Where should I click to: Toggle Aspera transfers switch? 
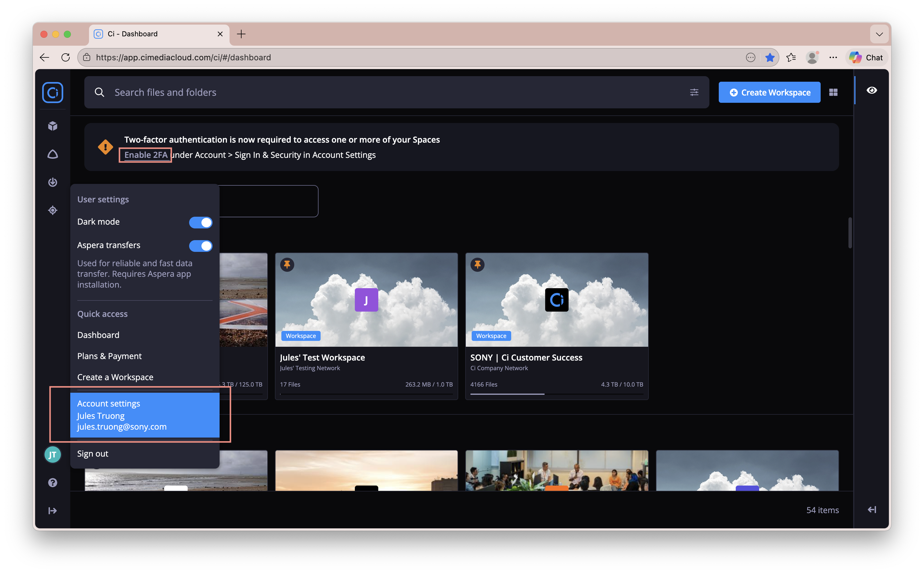[x=200, y=246]
